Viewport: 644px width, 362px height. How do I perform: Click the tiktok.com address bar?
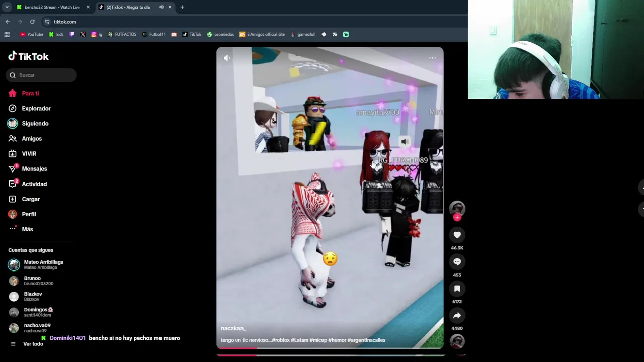pos(255,22)
